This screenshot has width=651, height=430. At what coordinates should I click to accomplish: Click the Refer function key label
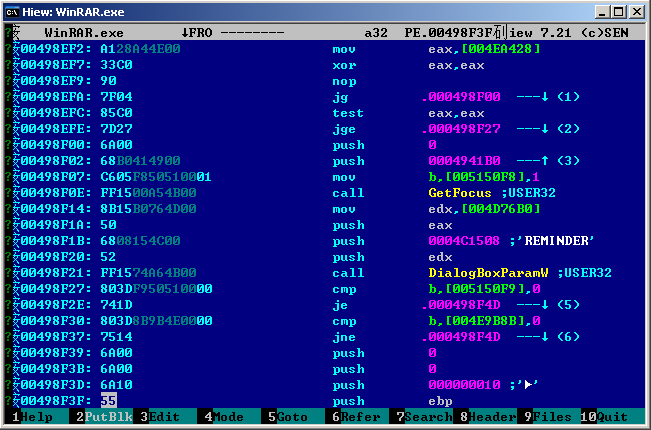click(360, 417)
